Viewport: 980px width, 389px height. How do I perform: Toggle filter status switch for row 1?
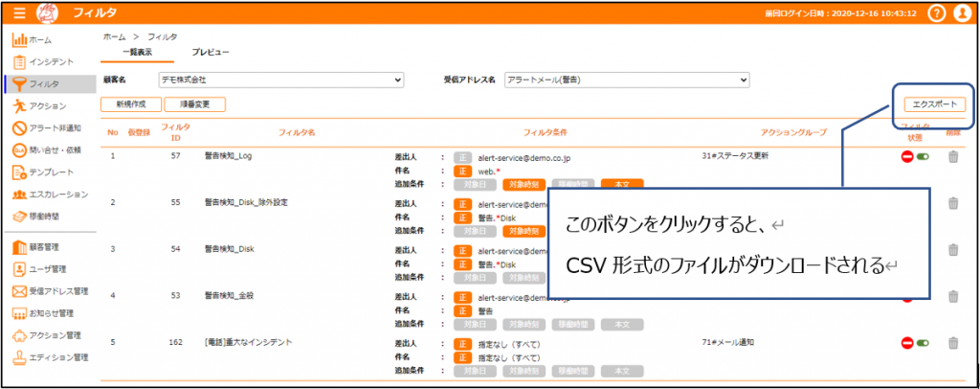click(924, 156)
